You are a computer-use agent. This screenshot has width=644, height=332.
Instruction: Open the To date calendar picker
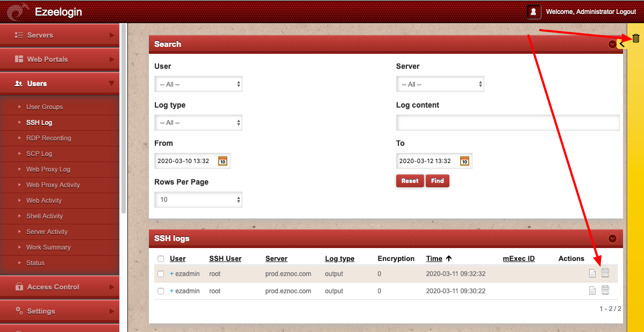(x=464, y=161)
